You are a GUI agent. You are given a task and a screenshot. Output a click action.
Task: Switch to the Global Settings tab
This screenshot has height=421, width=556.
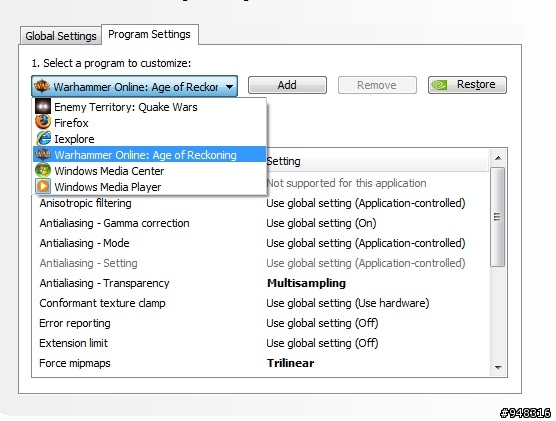point(61,36)
